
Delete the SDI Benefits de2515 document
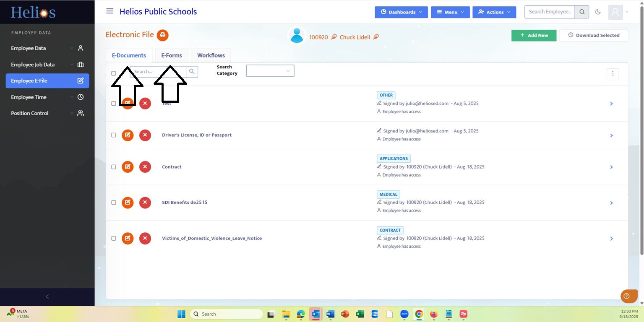point(145,203)
